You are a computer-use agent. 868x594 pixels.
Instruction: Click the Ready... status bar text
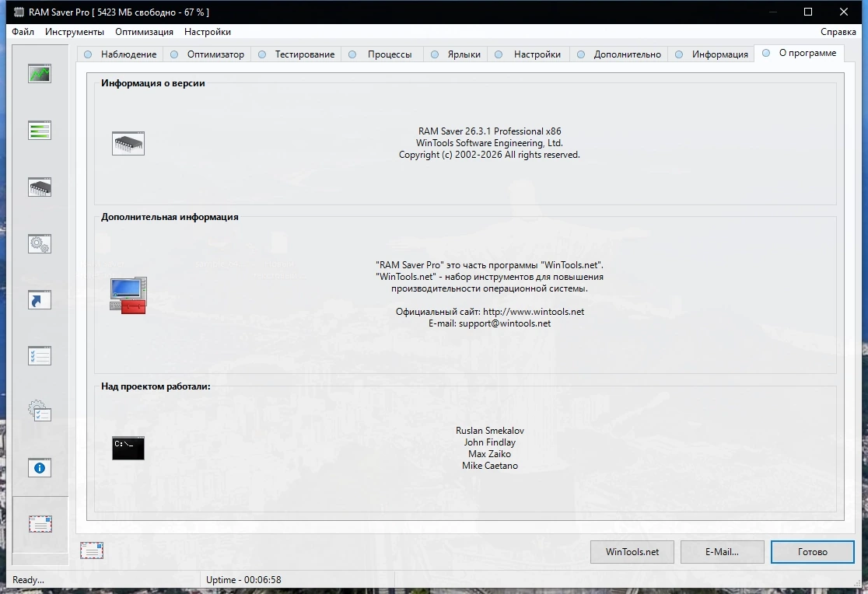tap(28, 579)
